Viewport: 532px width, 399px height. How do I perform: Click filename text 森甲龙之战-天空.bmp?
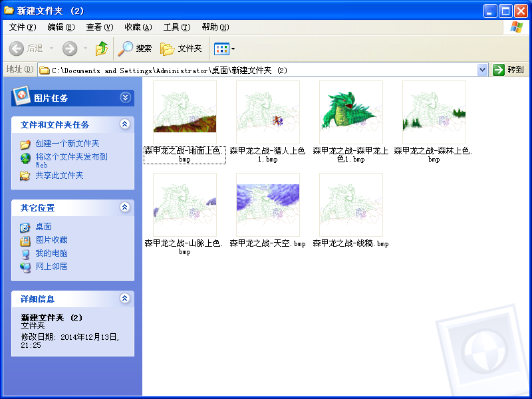(268, 243)
